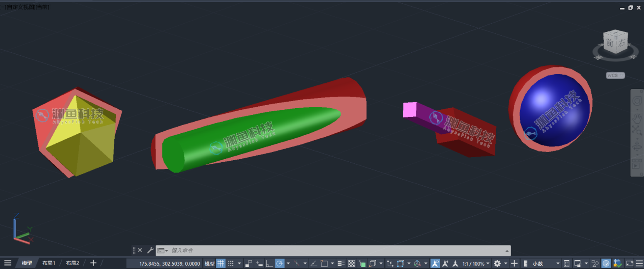This screenshot has width=644, height=269.
Task: Click 前 face on ViewCube
Action: (610, 43)
